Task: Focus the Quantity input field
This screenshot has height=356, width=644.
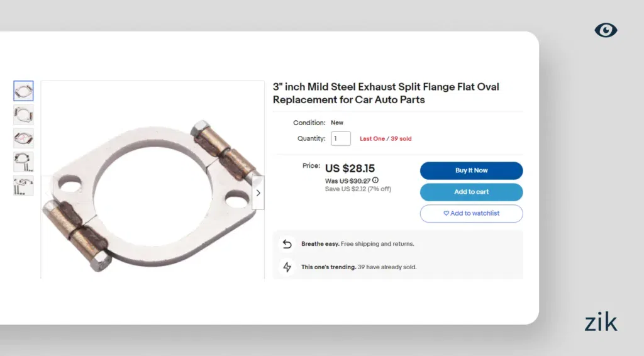Action: [x=341, y=138]
